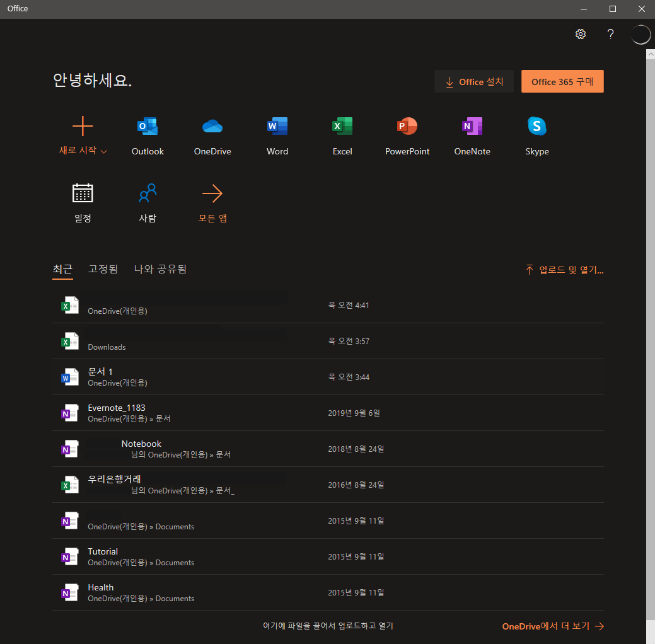Click the help question mark icon
The width and height of the screenshot is (655, 644).
[610, 34]
